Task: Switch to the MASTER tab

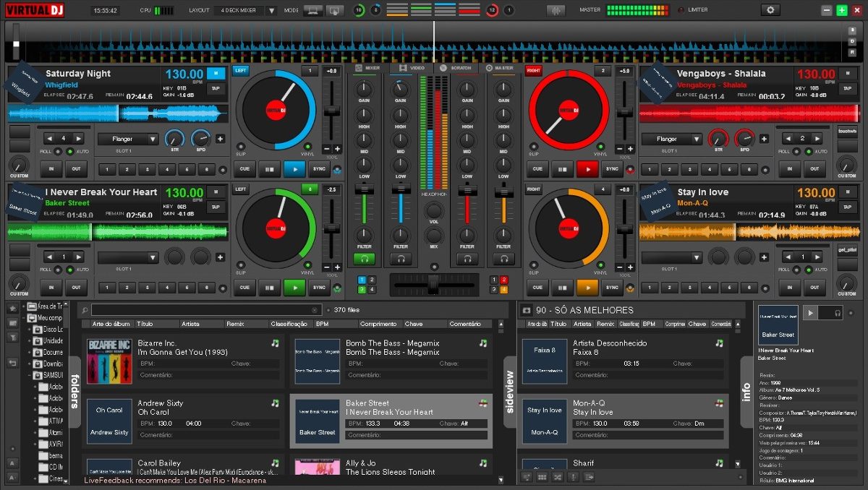Action: pos(500,68)
